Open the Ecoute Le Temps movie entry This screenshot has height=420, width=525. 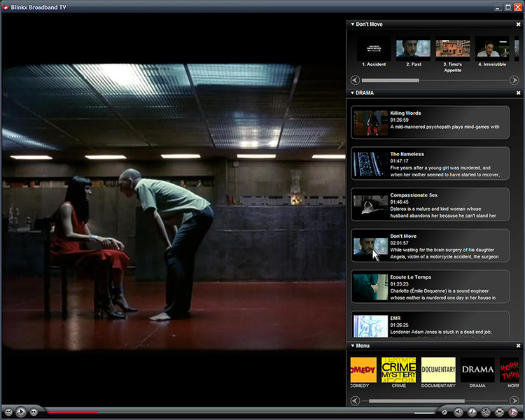pyautogui.click(x=430, y=286)
